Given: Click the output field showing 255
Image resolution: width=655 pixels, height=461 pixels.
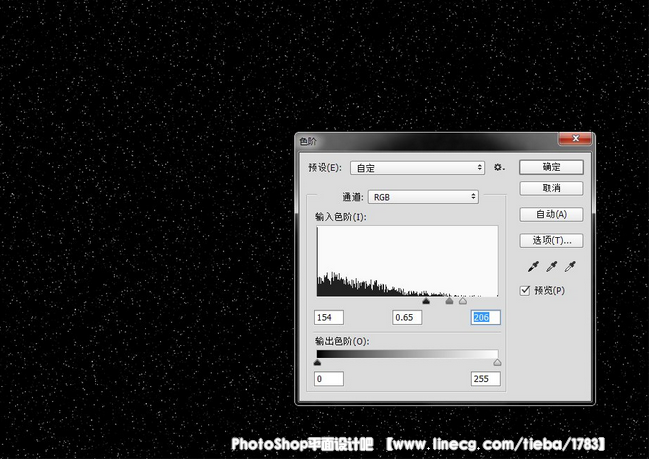Looking at the screenshot, I should coord(485,380).
